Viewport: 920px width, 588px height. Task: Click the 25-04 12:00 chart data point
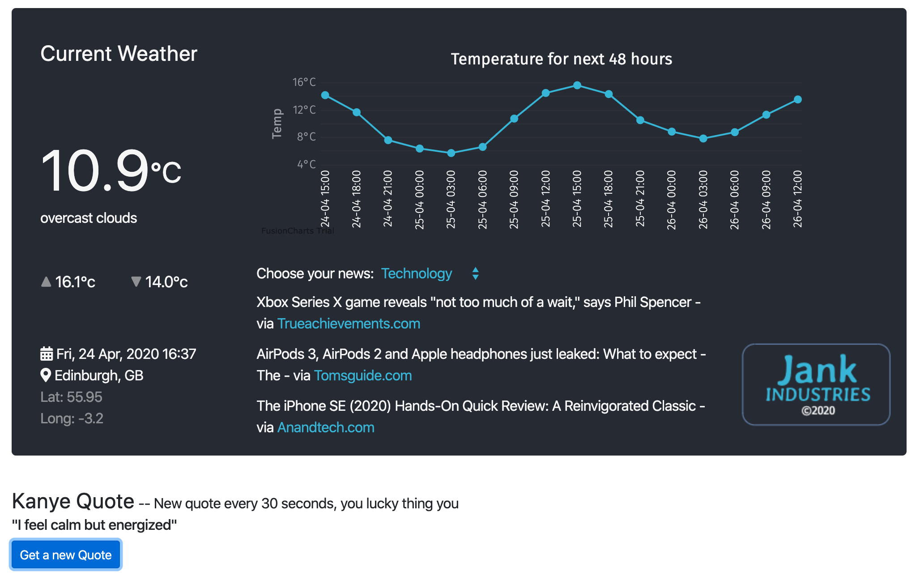pos(545,93)
